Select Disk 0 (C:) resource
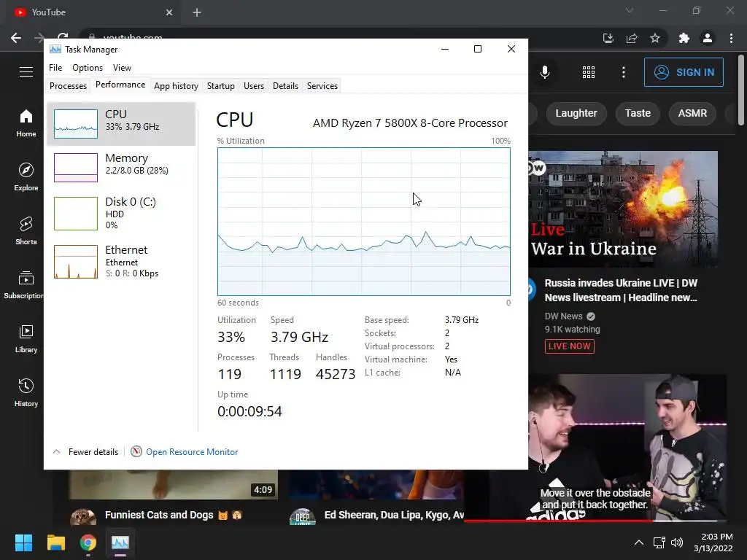 [122, 213]
